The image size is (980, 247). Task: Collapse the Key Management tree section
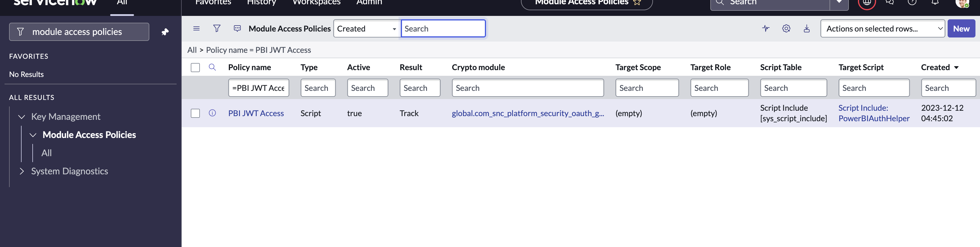(22, 117)
